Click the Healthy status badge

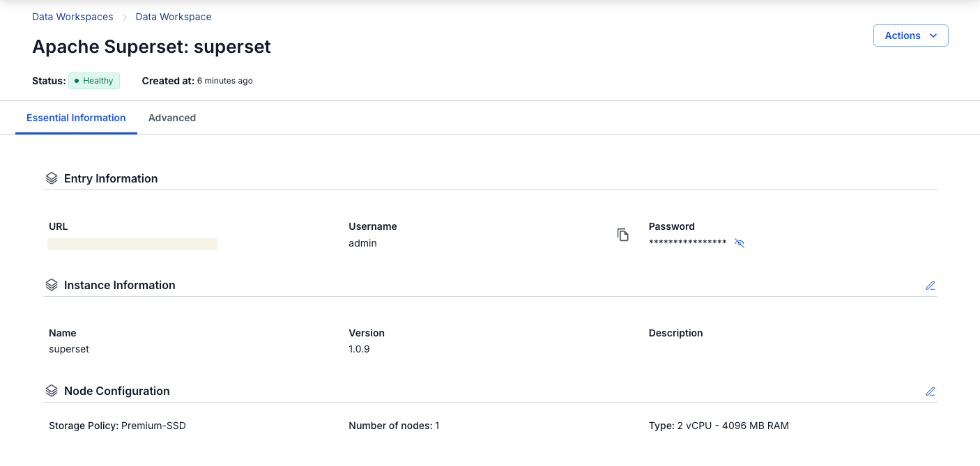click(94, 81)
